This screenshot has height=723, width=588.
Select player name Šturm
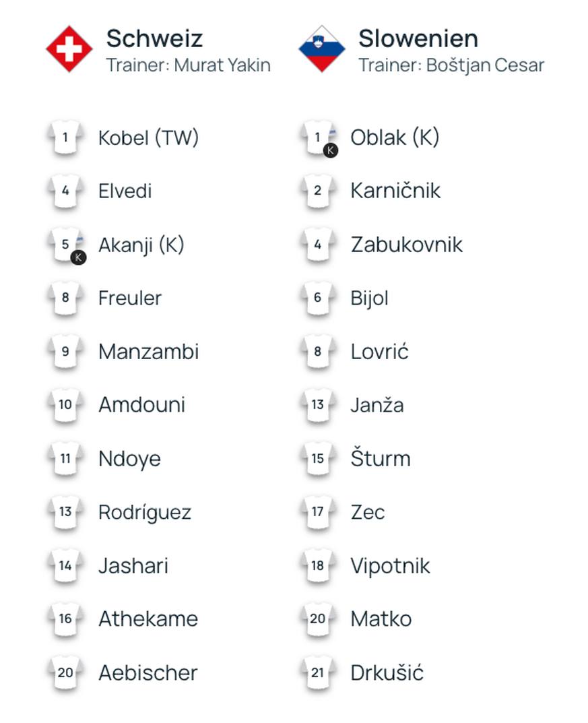pos(380,458)
